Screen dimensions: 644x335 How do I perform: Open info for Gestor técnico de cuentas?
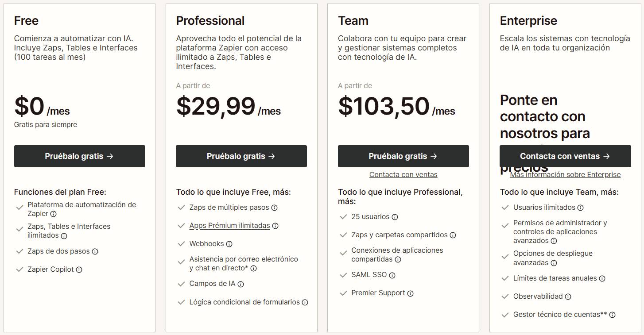point(613,315)
